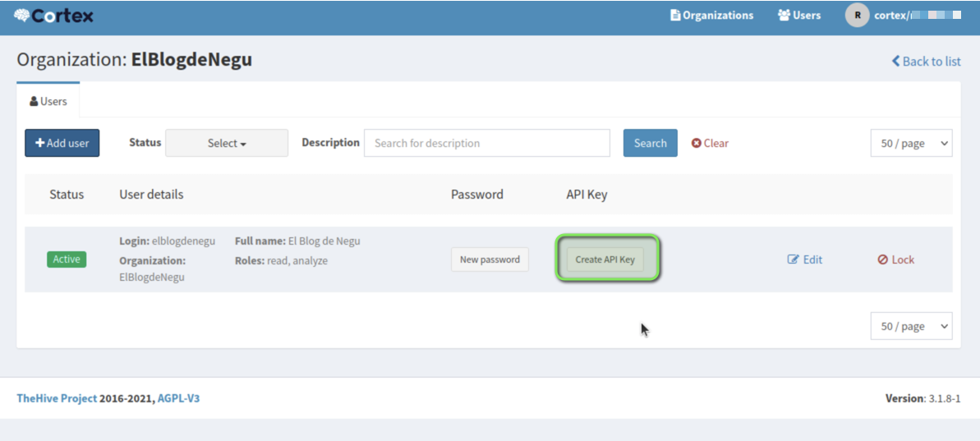Click the New password button

point(490,260)
